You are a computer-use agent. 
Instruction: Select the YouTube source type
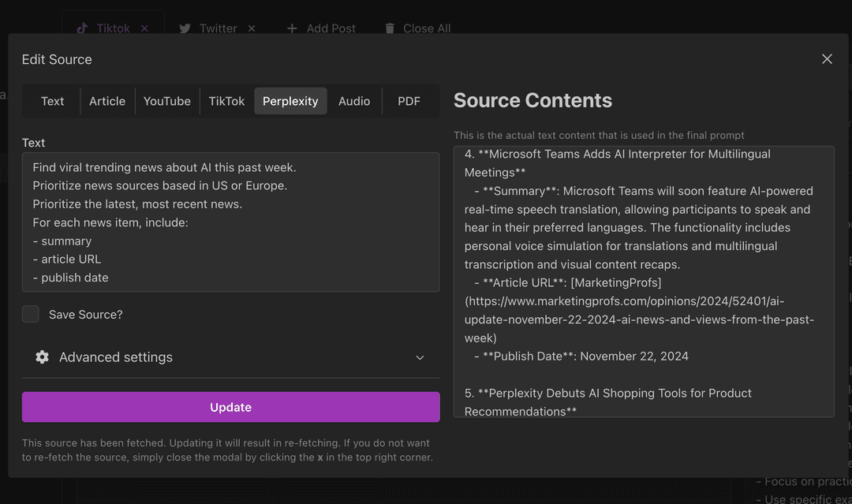(x=166, y=101)
